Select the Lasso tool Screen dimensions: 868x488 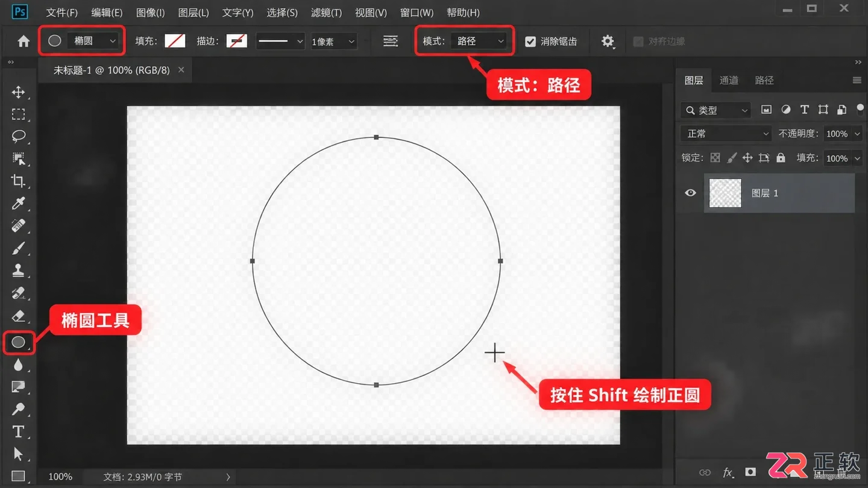[18, 136]
